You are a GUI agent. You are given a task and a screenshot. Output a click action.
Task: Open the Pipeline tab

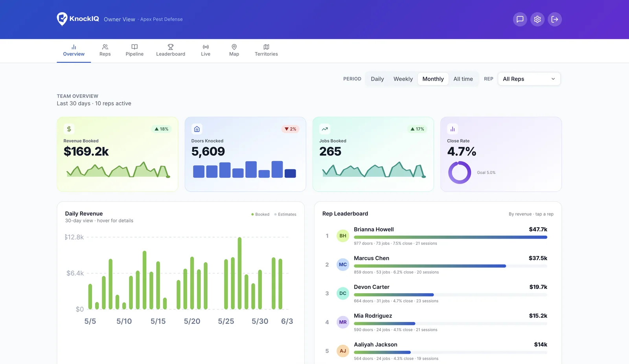pyautogui.click(x=134, y=51)
